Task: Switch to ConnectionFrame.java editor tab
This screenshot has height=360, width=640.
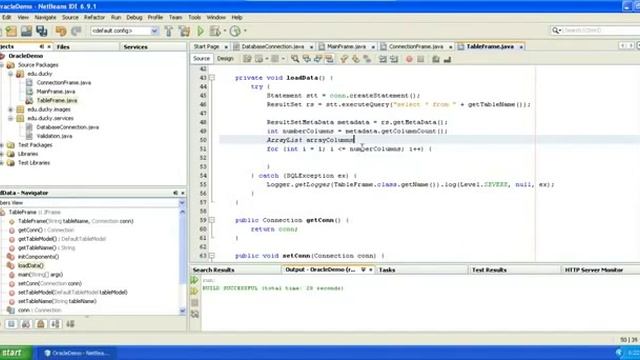Action: tap(416, 47)
